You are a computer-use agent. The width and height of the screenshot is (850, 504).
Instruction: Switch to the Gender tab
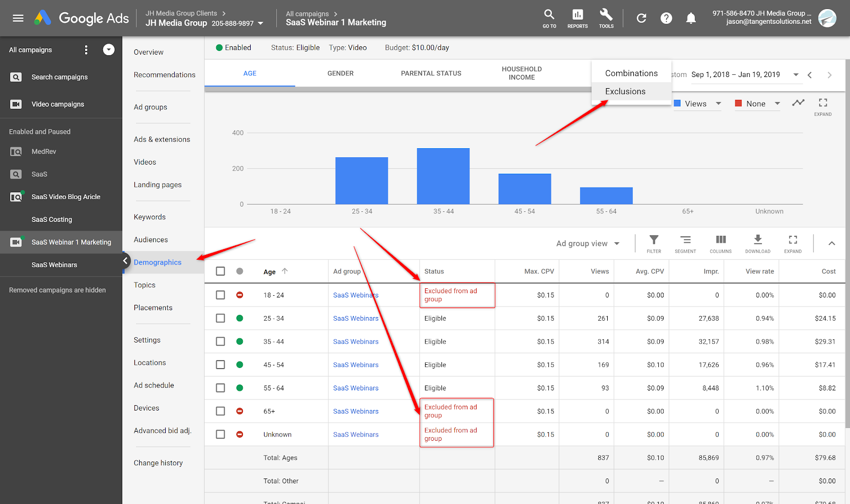340,73
